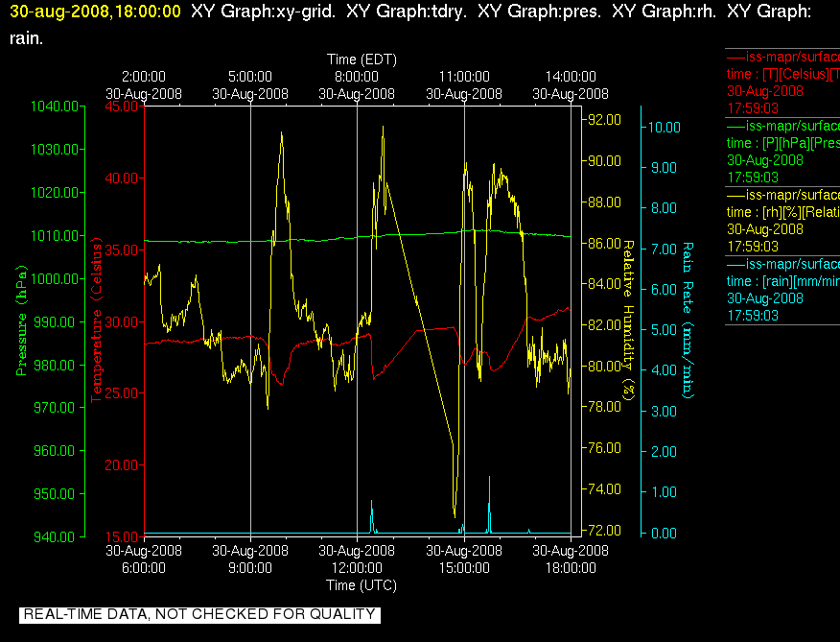Select the yellow 92.00 humidity tick value
This screenshot has height=642, width=840.
pos(604,119)
